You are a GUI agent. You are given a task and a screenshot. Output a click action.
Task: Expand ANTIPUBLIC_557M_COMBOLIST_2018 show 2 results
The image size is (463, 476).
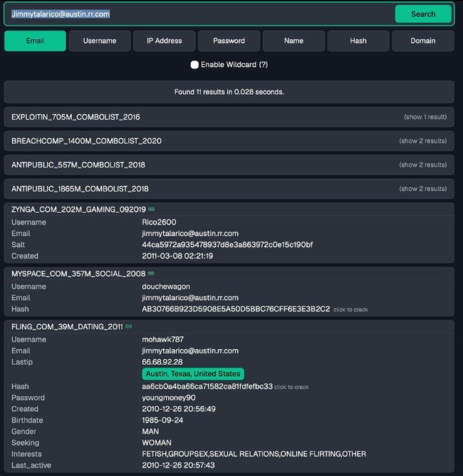422,165
